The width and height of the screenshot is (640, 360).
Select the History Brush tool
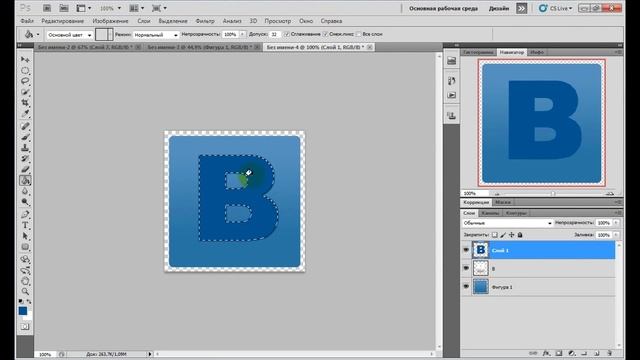[25, 158]
